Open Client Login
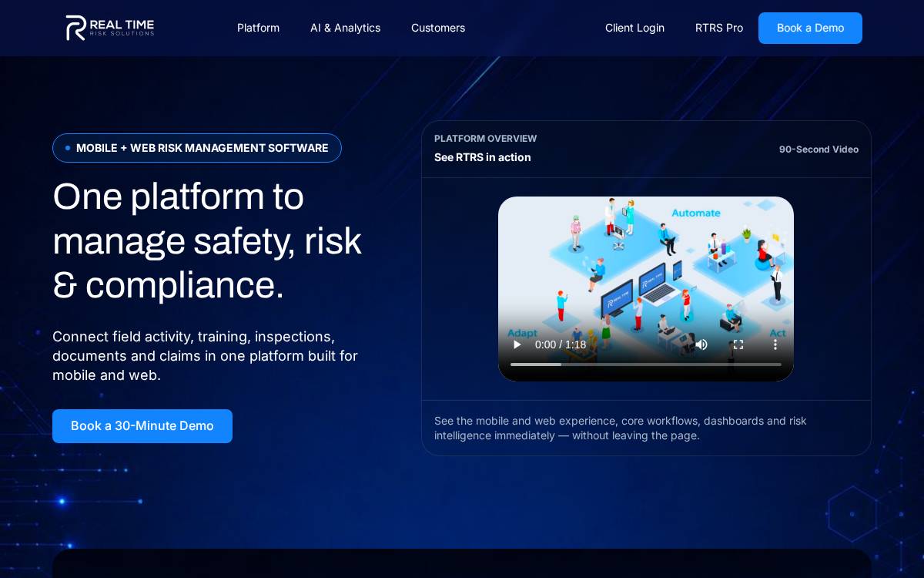Screen dimensions: 924x578 point(634,28)
